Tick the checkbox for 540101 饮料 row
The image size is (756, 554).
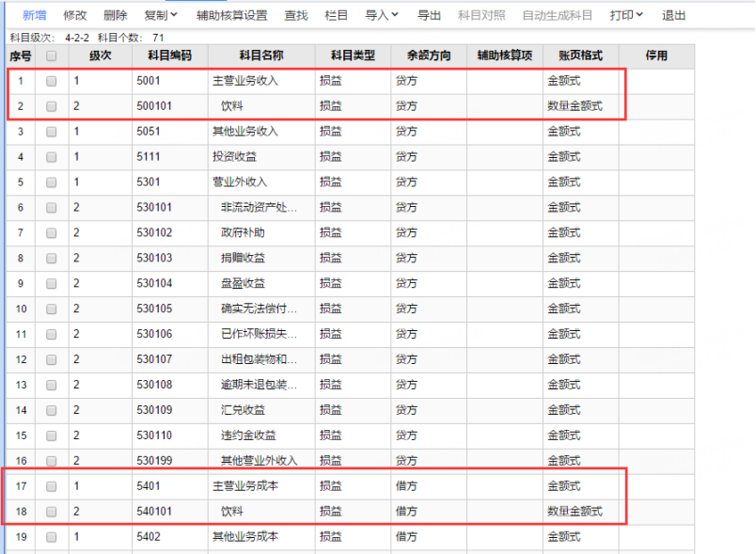(x=52, y=512)
